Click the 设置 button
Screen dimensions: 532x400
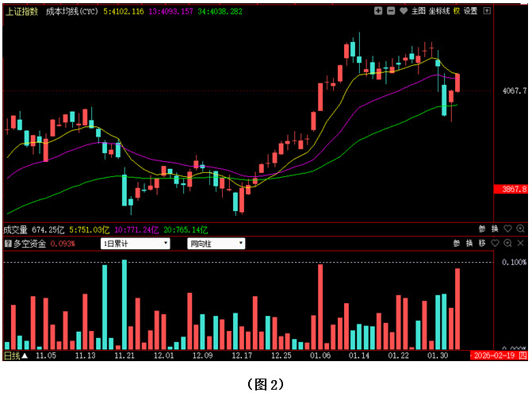click(x=471, y=11)
